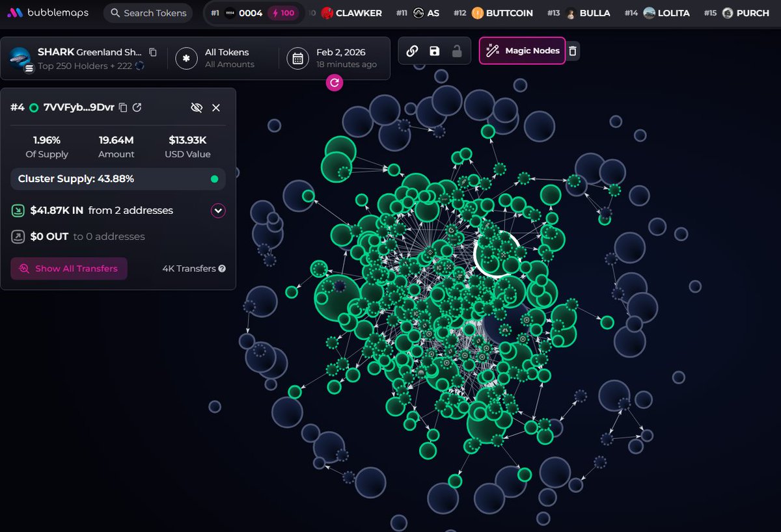781x532 pixels.
Task: Click the Search Tokens field
Action: pyautogui.click(x=148, y=13)
